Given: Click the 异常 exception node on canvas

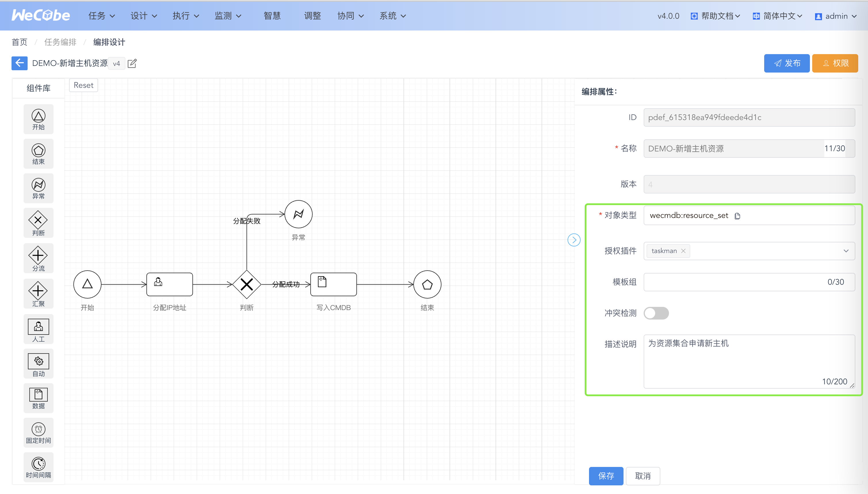Looking at the screenshot, I should 298,214.
